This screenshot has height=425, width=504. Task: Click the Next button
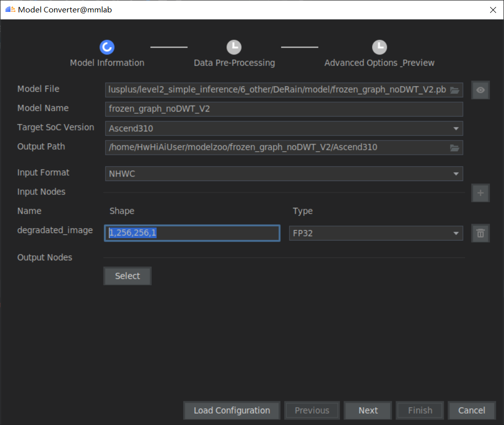[368, 411]
